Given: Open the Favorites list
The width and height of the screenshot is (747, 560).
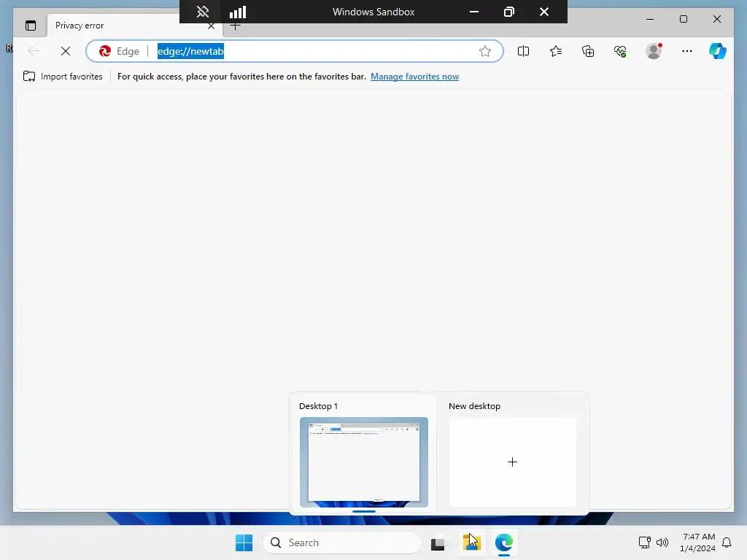Looking at the screenshot, I should pyautogui.click(x=555, y=51).
